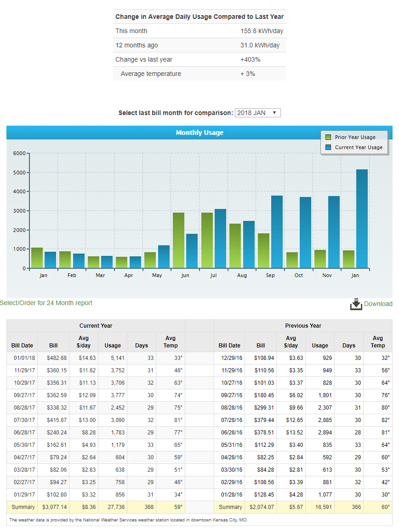Open the Download link
Viewport: 399px width, 532px height.
378,304
